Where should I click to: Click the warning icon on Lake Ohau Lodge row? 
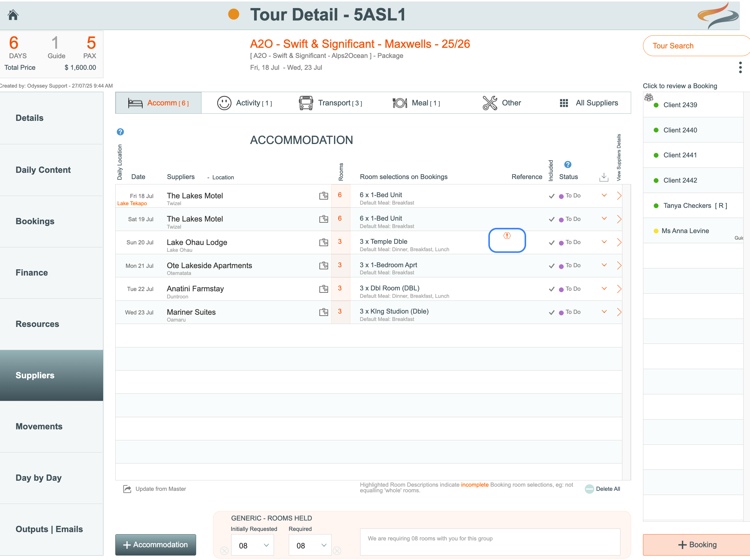507,236
